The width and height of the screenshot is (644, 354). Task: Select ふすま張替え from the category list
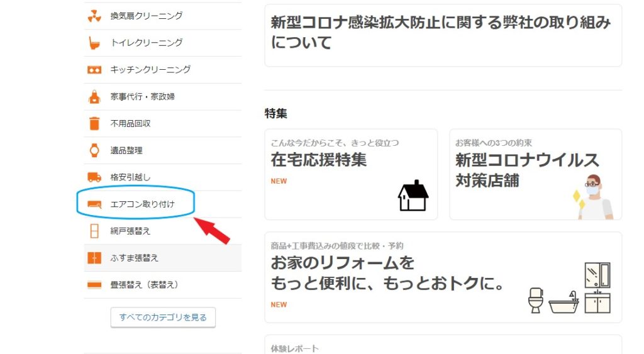135,258
